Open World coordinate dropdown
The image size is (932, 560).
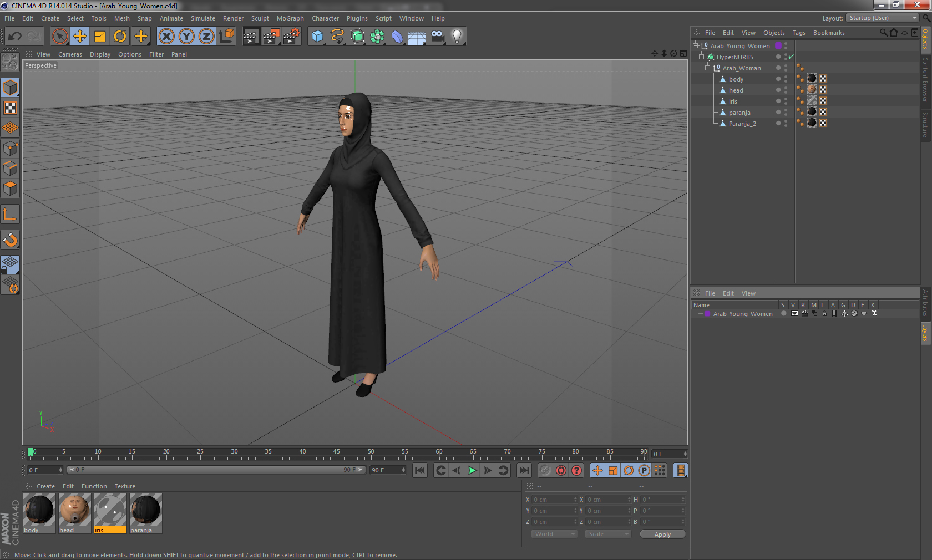(x=554, y=534)
